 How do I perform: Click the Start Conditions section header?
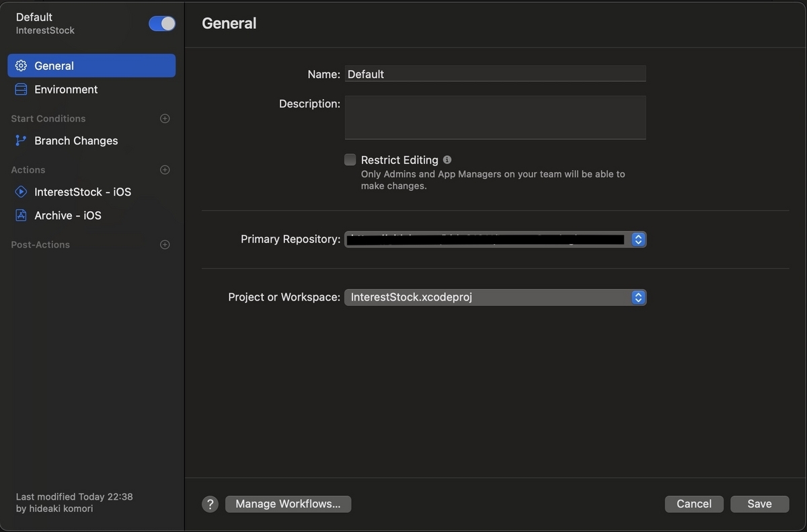[48, 118]
